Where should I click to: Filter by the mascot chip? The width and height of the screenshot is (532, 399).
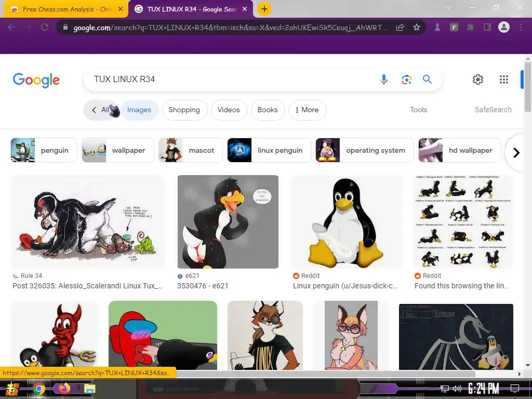190,150
